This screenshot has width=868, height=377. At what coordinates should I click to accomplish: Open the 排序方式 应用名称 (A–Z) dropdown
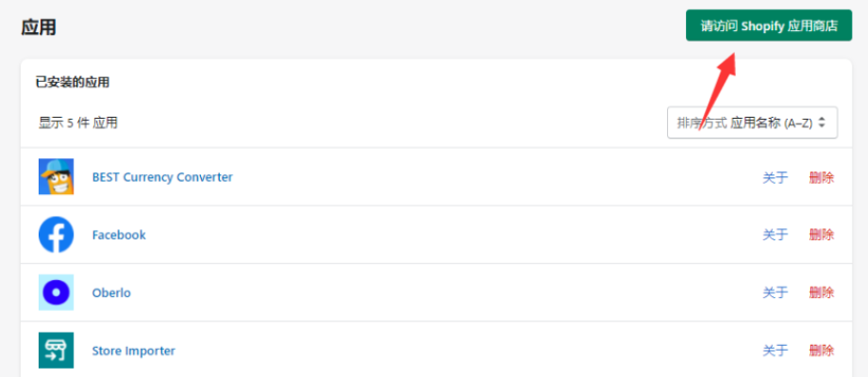pos(752,123)
